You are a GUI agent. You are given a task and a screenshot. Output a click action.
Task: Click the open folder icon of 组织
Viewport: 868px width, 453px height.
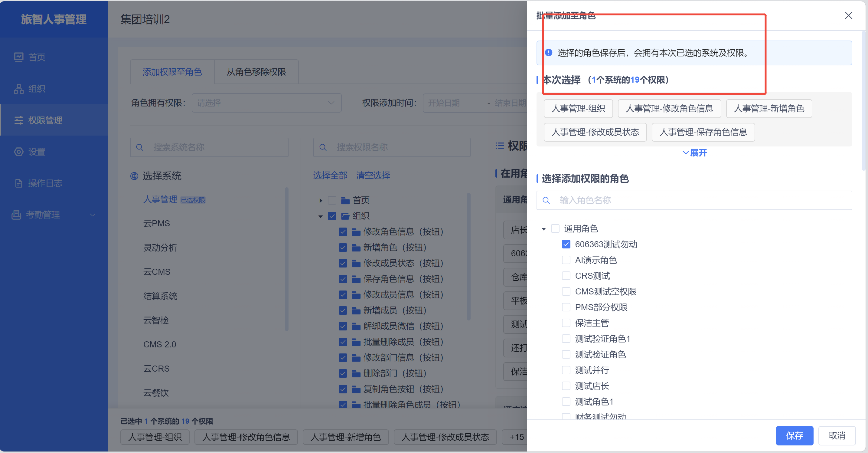[345, 216]
